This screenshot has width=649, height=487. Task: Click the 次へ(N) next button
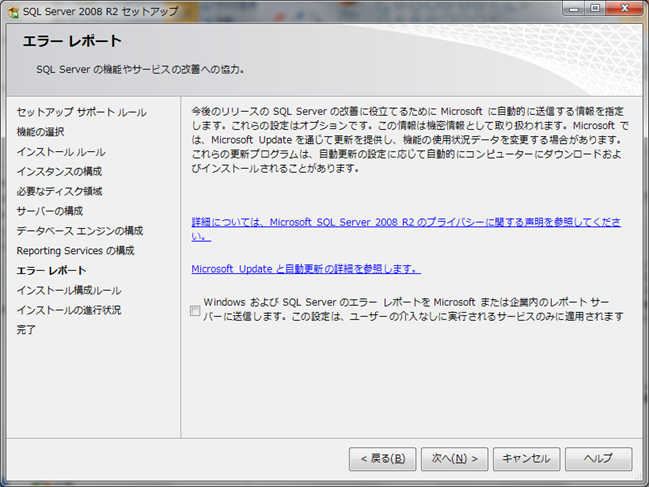454,459
